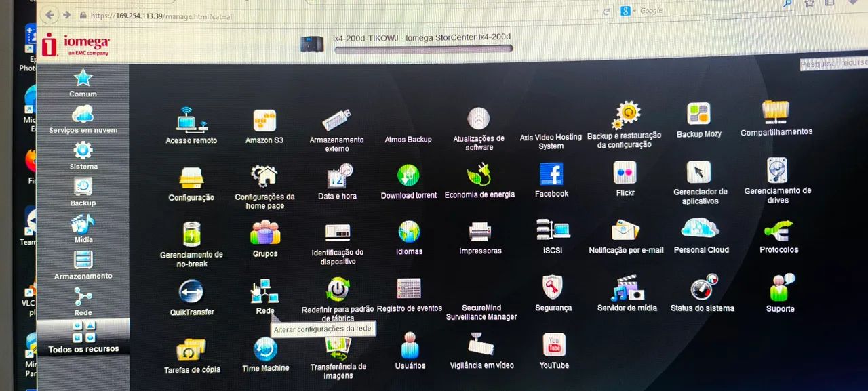Image resolution: width=868 pixels, height=391 pixels.
Task: Click the browser bookmark star icon
Action: 809,3
